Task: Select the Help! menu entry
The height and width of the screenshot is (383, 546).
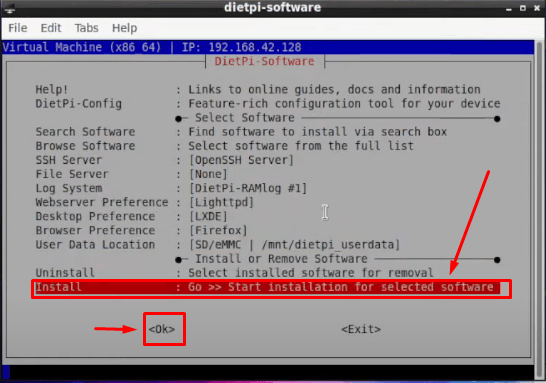Action: click(268, 89)
